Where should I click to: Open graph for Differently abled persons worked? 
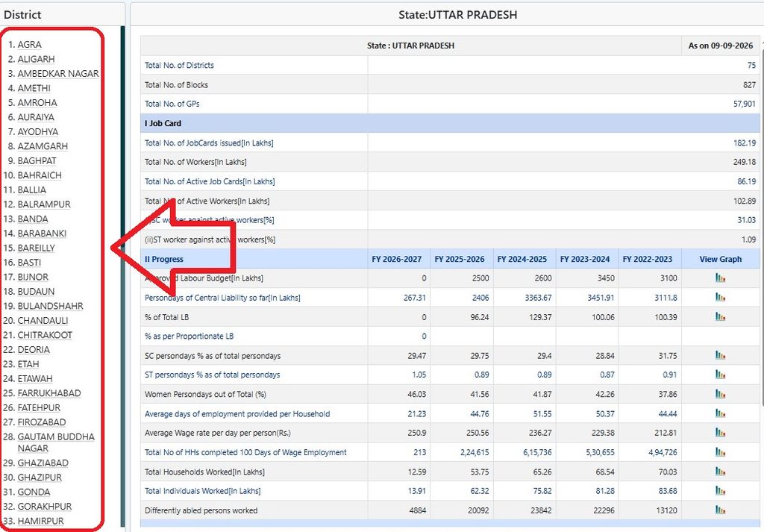coord(720,510)
